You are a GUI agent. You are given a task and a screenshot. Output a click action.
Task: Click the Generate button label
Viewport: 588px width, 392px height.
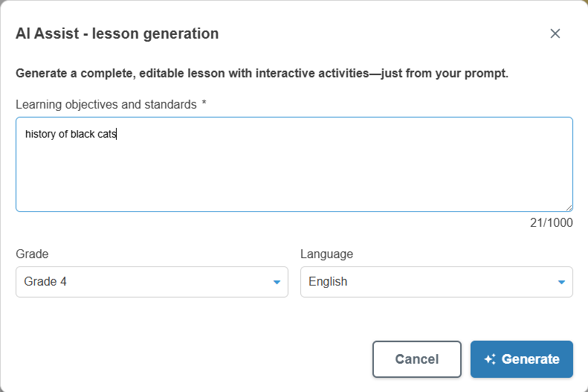530,359
